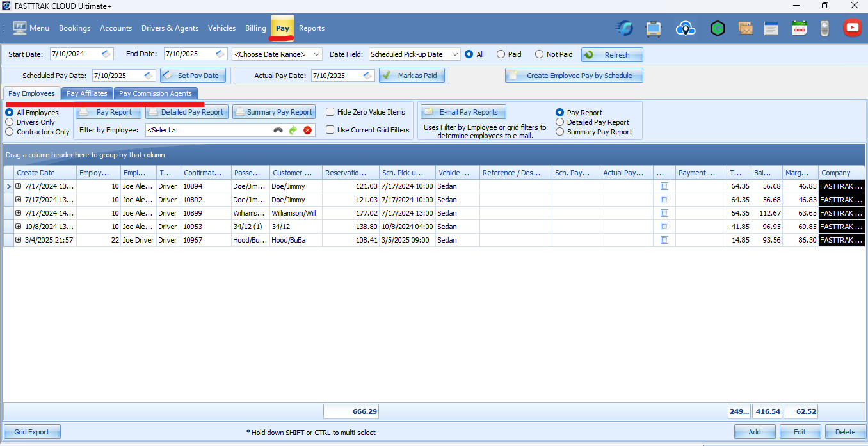The height and width of the screenshot is (446, 868).
Task: Open Scheduled Pay Date calendar picker
Action: pyautogui.click(x=149, y=76)
